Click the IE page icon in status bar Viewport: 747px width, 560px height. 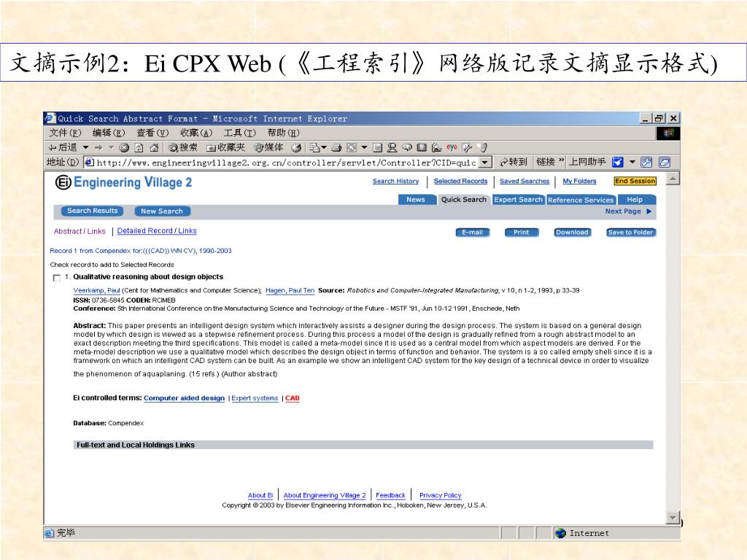click(x=49, y=533)
